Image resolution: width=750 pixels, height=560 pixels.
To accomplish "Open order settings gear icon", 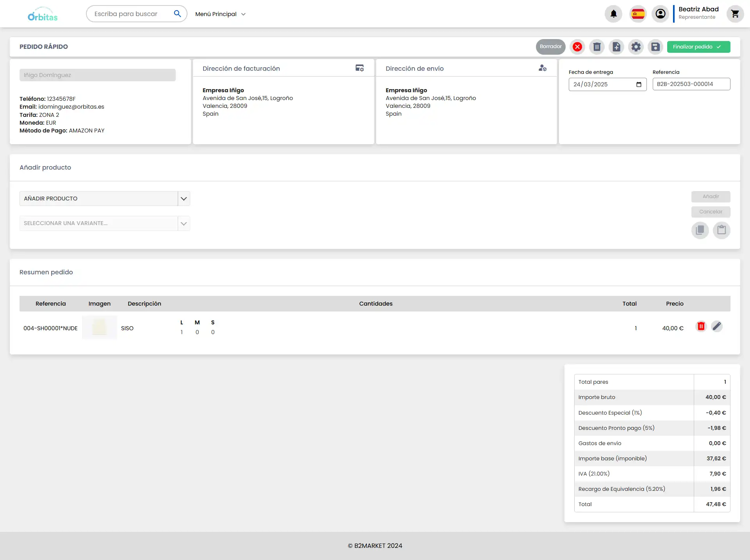I will coord(636,47).
